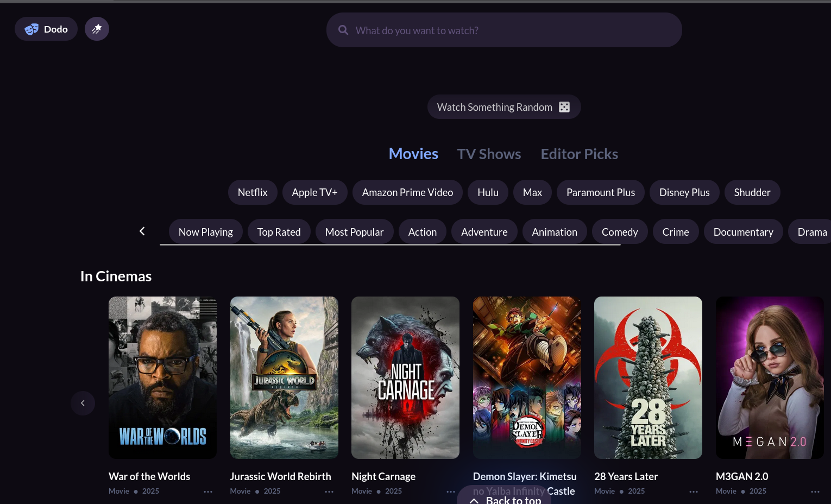Open options menu for War of the Worlds

pyautogui.click(x=208, y=492)
